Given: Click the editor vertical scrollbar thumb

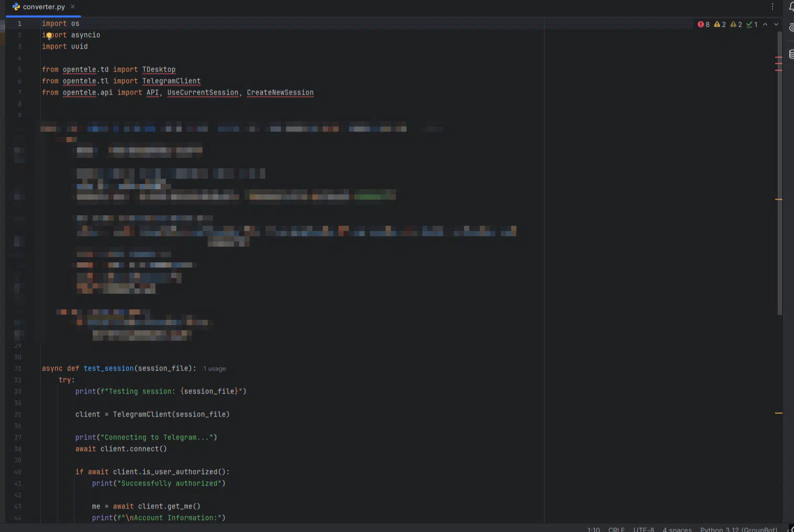Looking at the screenshot, I should click(x=779, y=172).
